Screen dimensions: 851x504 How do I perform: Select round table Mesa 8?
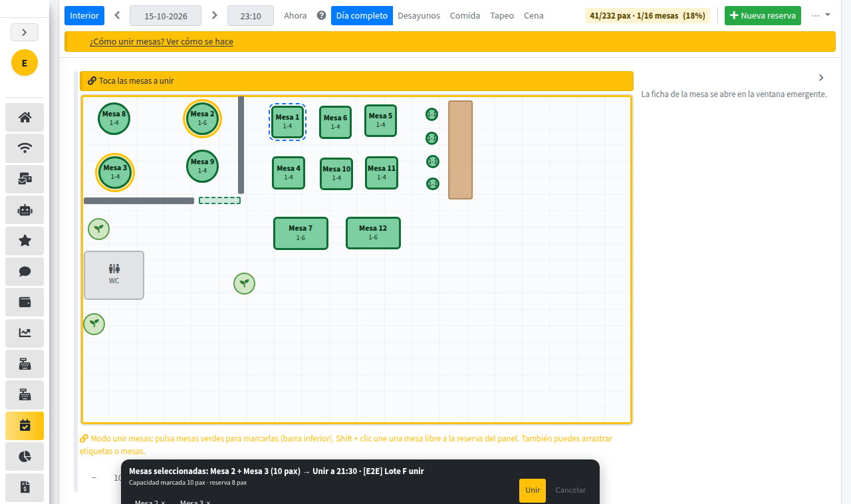[x=114, y=118]
